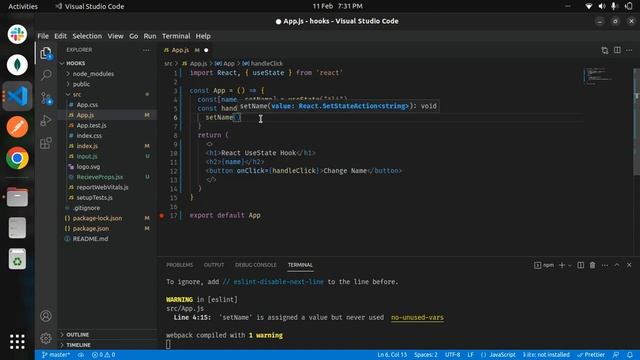Click the no-unused-vars link in terminal

coord(417,317)
